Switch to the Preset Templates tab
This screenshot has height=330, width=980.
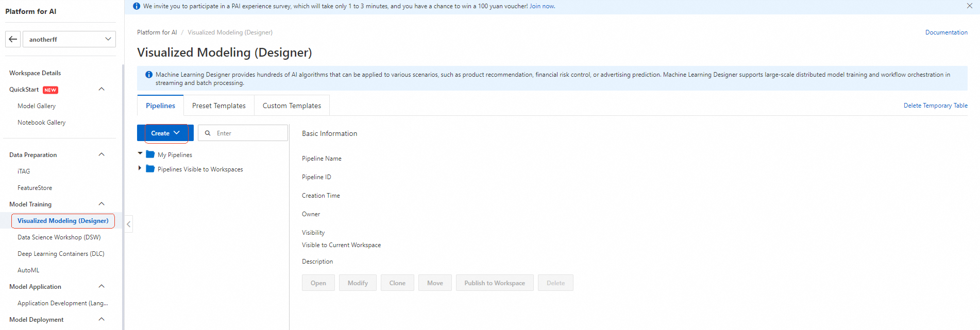(x=218, y=106)
